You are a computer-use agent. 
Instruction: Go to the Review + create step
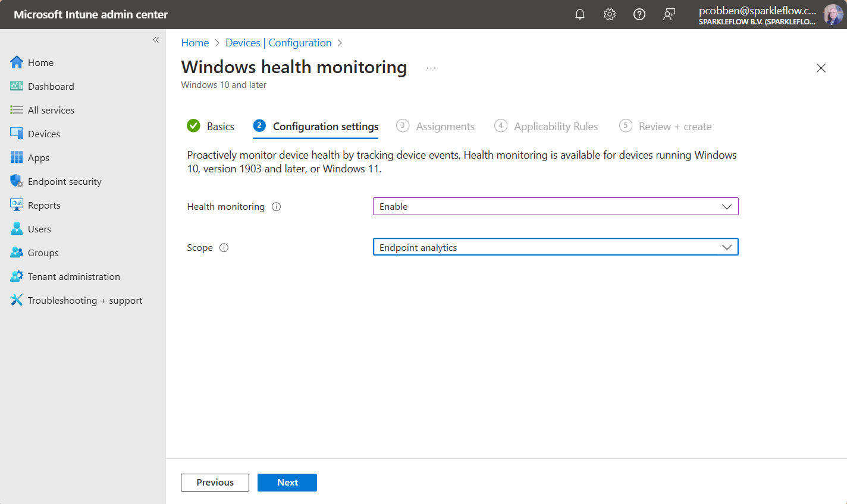pyautogui.click(x=666, y=126)
